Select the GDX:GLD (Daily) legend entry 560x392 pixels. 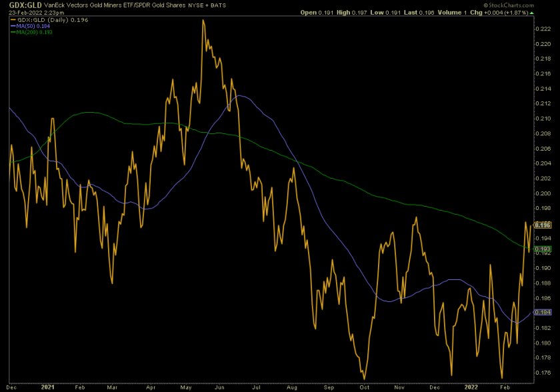pyautogui.click(x=53, y=20)
